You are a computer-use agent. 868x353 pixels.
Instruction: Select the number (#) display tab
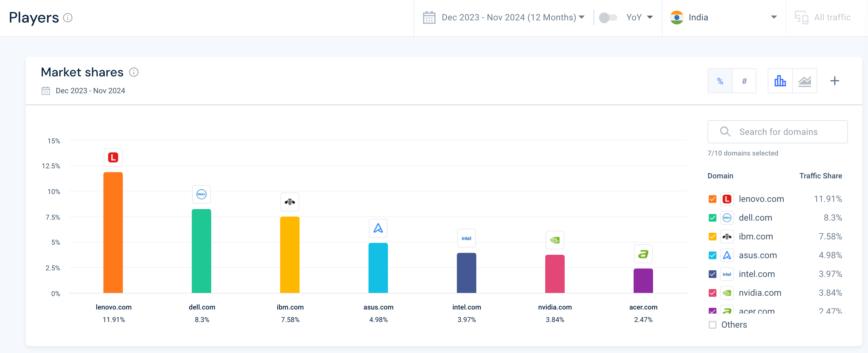coord(744,81)
